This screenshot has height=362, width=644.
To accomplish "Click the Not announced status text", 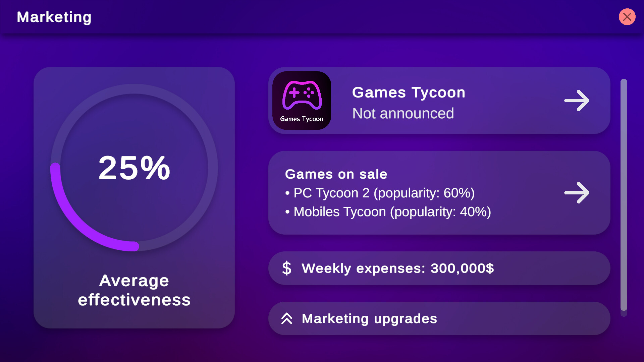I will (x=403, y=113).
